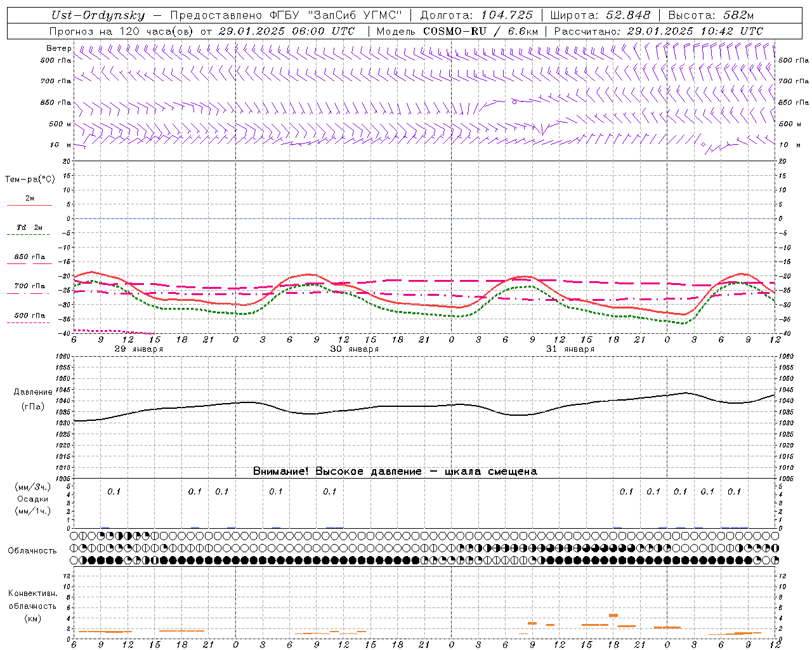Click the (мм/3ч.) precipitation unit label
The width and height of the screenshot is (812, 650).
click(x=33, y=487)
